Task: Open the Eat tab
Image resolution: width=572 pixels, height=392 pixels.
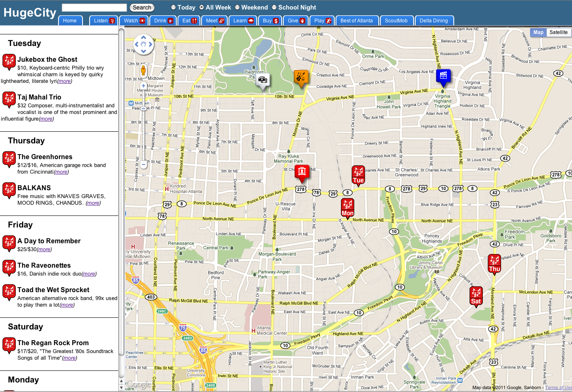Action: click(x=190, y=21)
